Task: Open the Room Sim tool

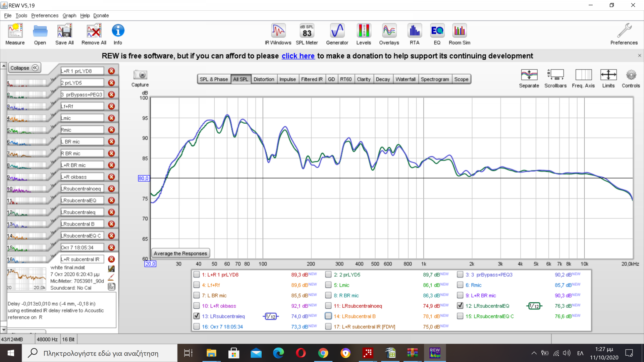Action: tap(459, 34)
